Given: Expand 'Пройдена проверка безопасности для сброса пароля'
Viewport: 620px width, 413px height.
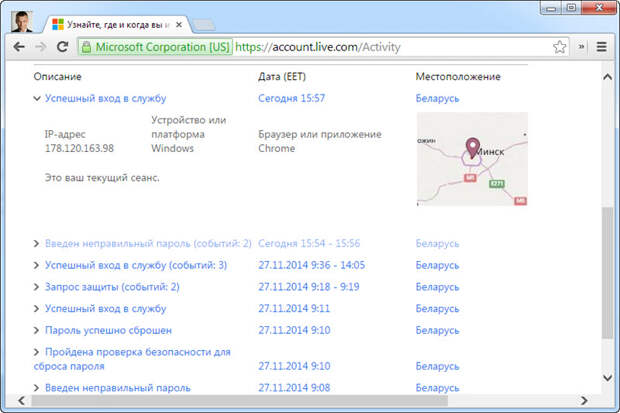Looking at the screenshot, I should click(x=36, y=352).
